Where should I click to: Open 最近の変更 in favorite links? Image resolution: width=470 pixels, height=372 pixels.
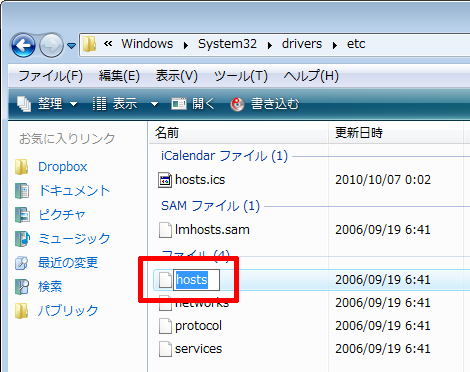coord(68,263)
